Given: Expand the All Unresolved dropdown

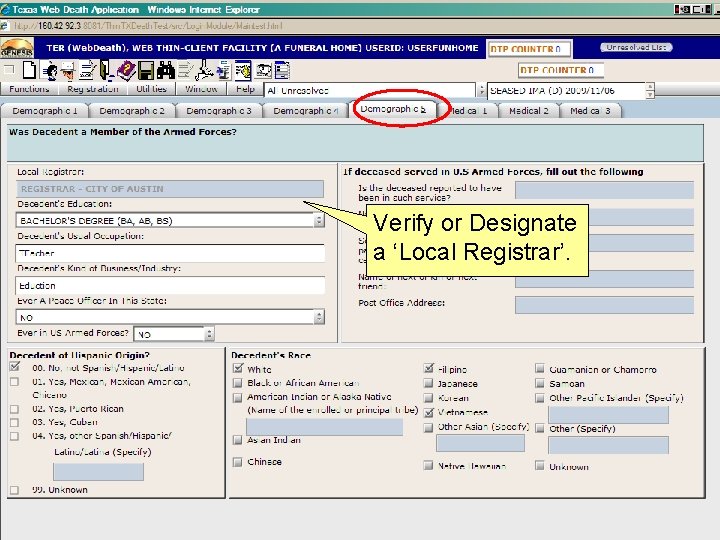Looking at the screenshot, I should [x=481, y=90].
